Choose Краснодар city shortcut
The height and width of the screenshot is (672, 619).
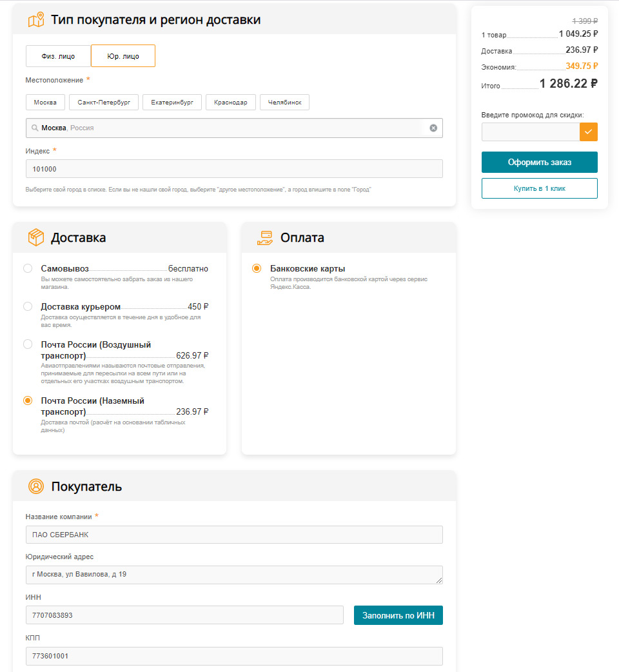pyautogui.click(x=230, y=103)
